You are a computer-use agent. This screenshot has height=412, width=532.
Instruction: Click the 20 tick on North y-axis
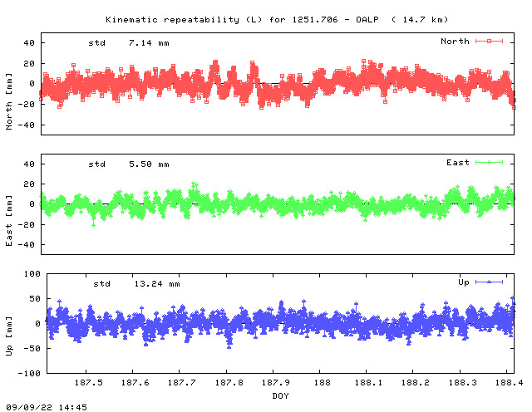(x=29, y=64)
